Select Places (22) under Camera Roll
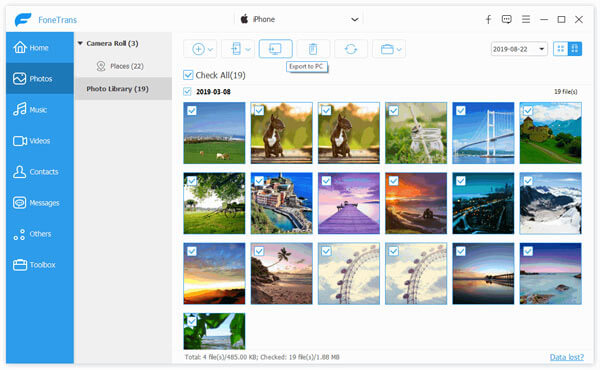The image size is (600, 370). (x=121, y=66)
